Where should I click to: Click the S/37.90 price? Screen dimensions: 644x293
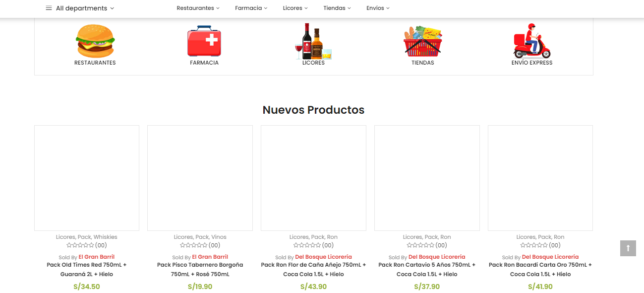[x=427, y=287]
